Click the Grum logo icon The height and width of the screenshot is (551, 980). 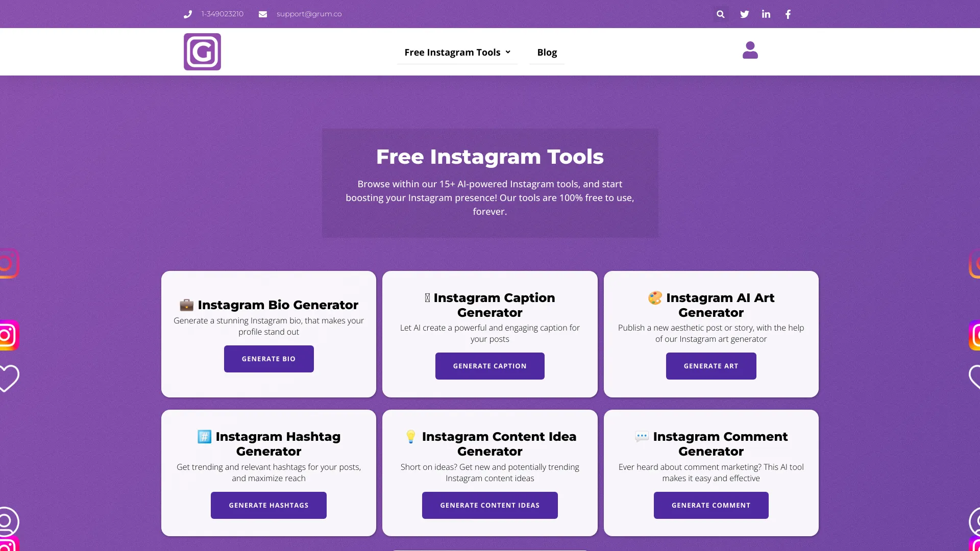coord(202,51)
